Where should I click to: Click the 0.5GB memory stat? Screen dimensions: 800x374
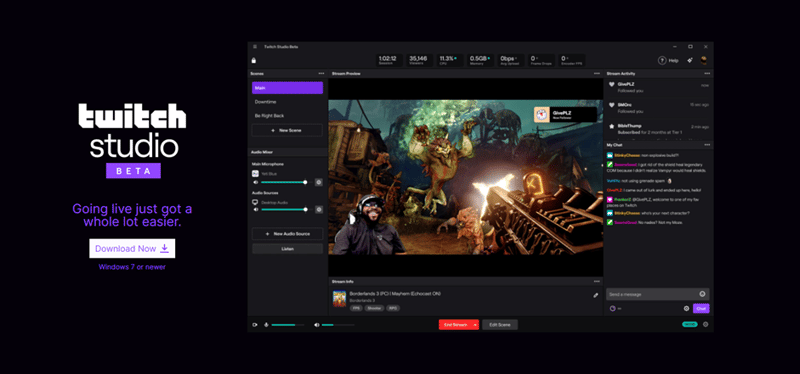coord(480,60)
